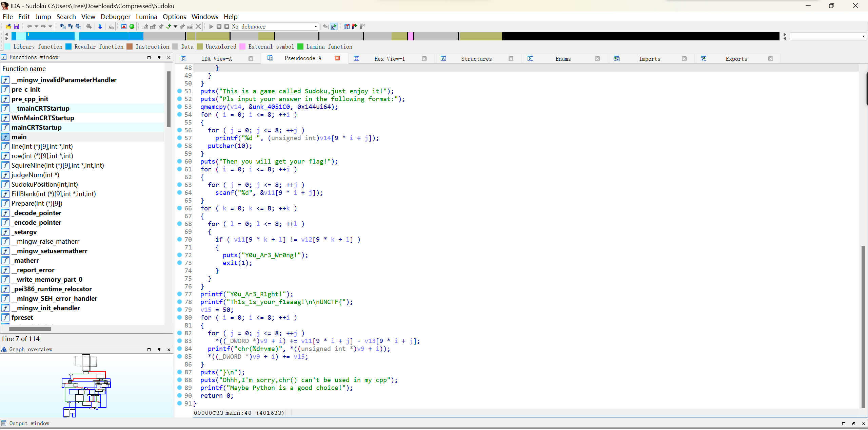Open the Lumina menu

(x=146, y=17)
